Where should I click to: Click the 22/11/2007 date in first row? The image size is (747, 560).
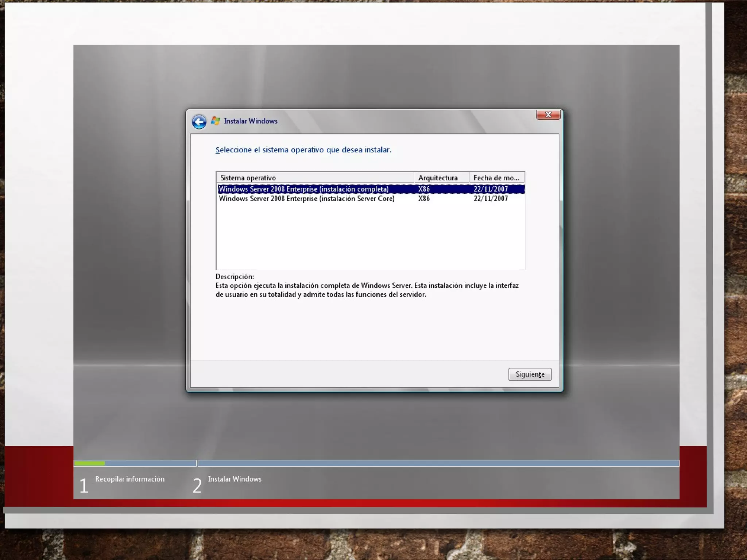[x=491, y=189]
